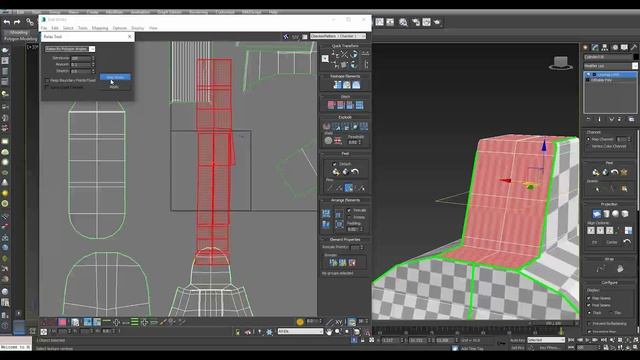Click the Break icon in Explode rollout

pos(327,126)
